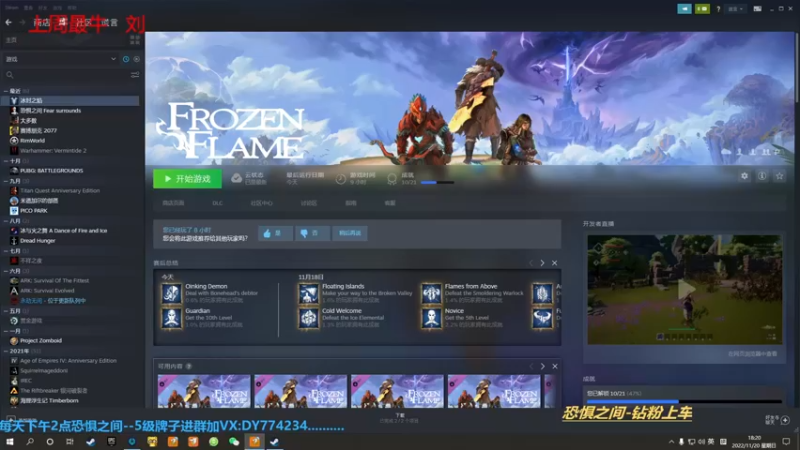The image size is (800, 450).
Task: Close the available content panel
Action: 555,366
